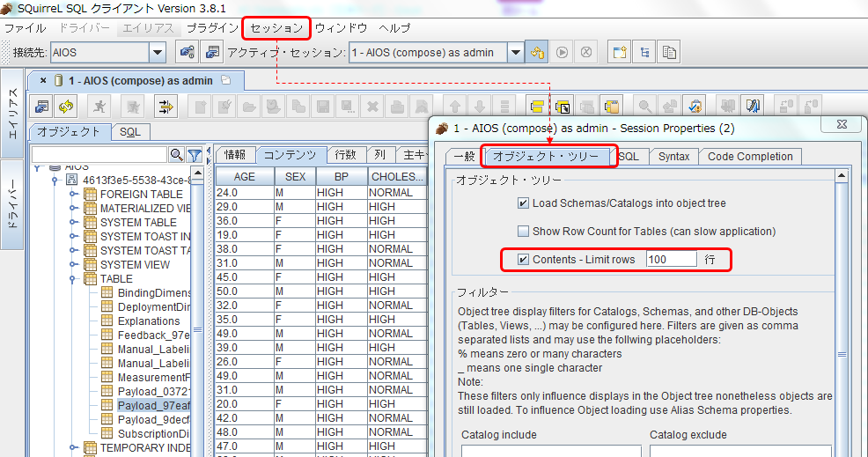This screenshot has width=868, height=457.
Task: Open the セッション menu
Action: point(276,27)
